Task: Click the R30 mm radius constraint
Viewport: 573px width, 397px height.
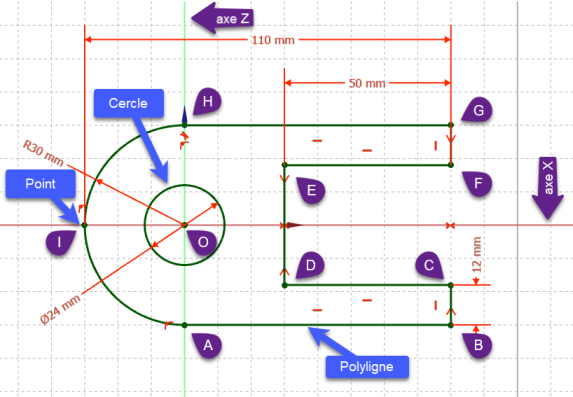Action: pos(43,153)
